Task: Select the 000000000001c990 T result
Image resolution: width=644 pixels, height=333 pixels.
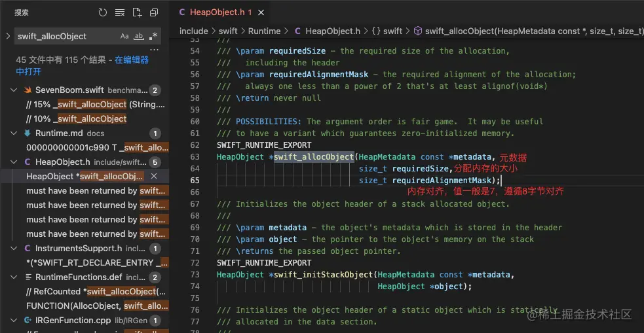Action: tap(98, 148)
